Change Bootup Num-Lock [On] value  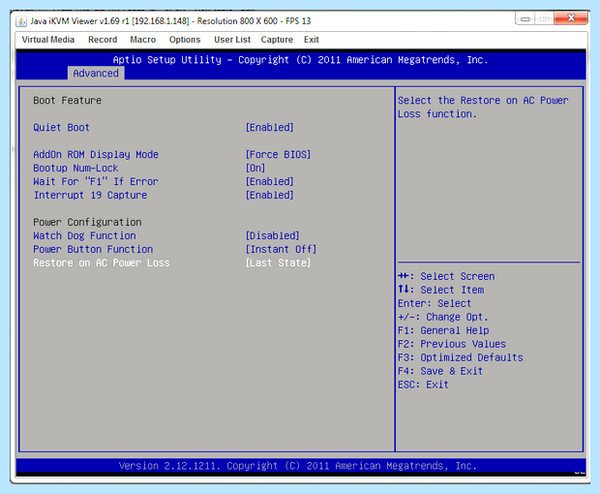point(255,168)
